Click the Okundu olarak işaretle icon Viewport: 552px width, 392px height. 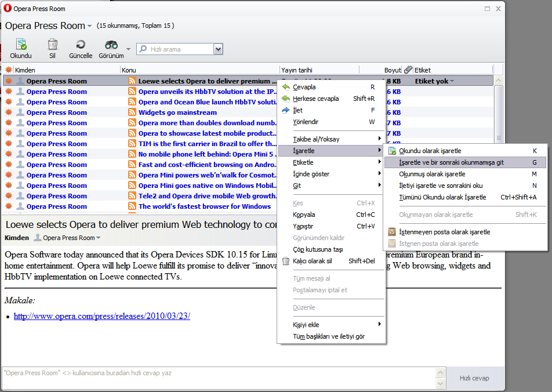point(392,151)
